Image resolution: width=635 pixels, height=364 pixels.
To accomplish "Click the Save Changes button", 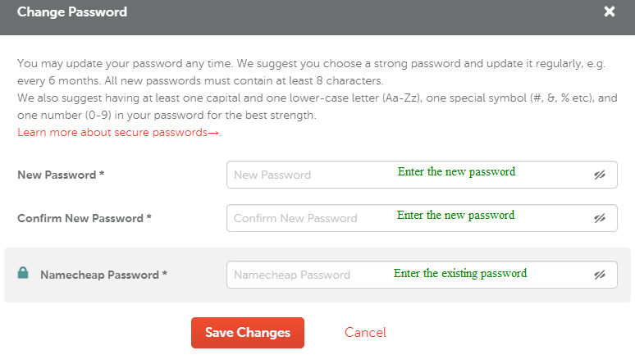I will pyautogui.click(x=248, y=332).
